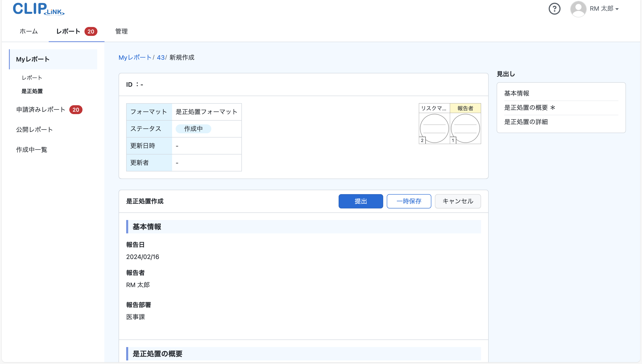Image resolution: width=642 pixels, height=364 pixels.
Task: Jump to 基本情報 via the 見出し panel
Action: (x=516, y=93)
